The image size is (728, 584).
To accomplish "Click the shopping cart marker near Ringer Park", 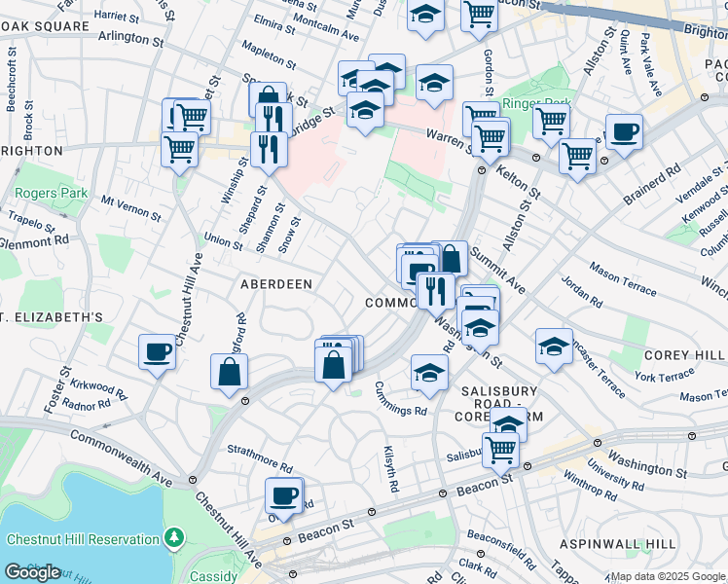I will tap(551, 123).
